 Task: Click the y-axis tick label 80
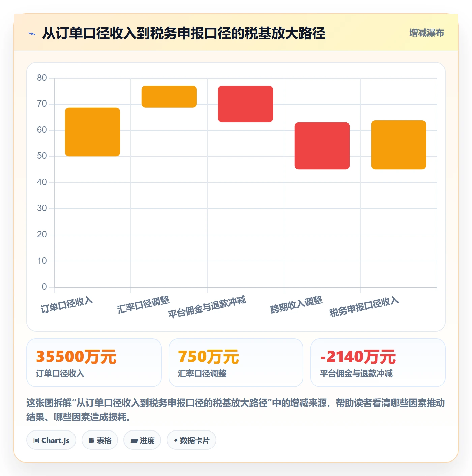[42, 78]
